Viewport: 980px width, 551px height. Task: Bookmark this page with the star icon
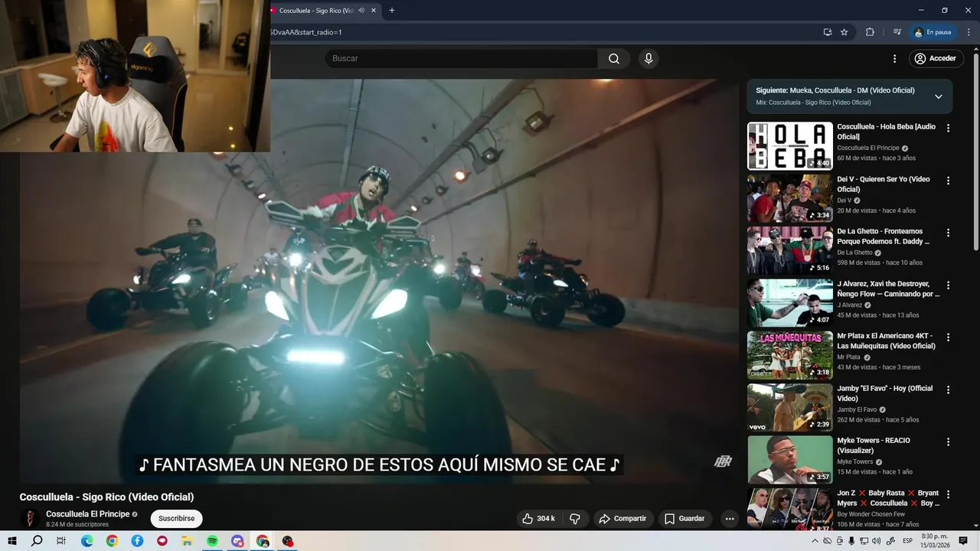(844, 32)
